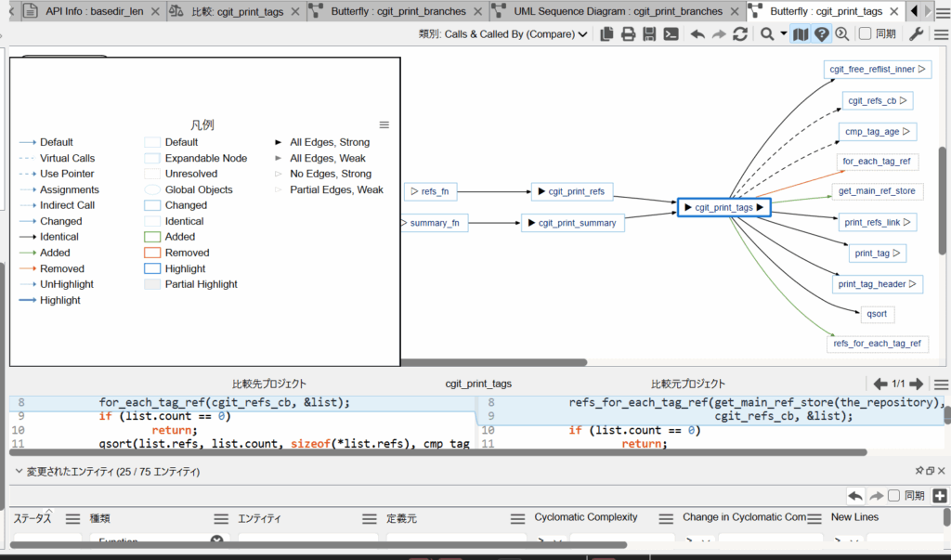The width and height of the screenshot is (951, 560).
Task: Go to next difference in comparison pane
Action: [x=916, y=384]
